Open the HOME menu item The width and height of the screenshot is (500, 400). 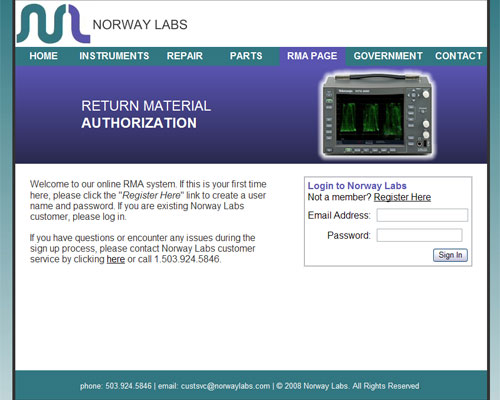[44, 56]
